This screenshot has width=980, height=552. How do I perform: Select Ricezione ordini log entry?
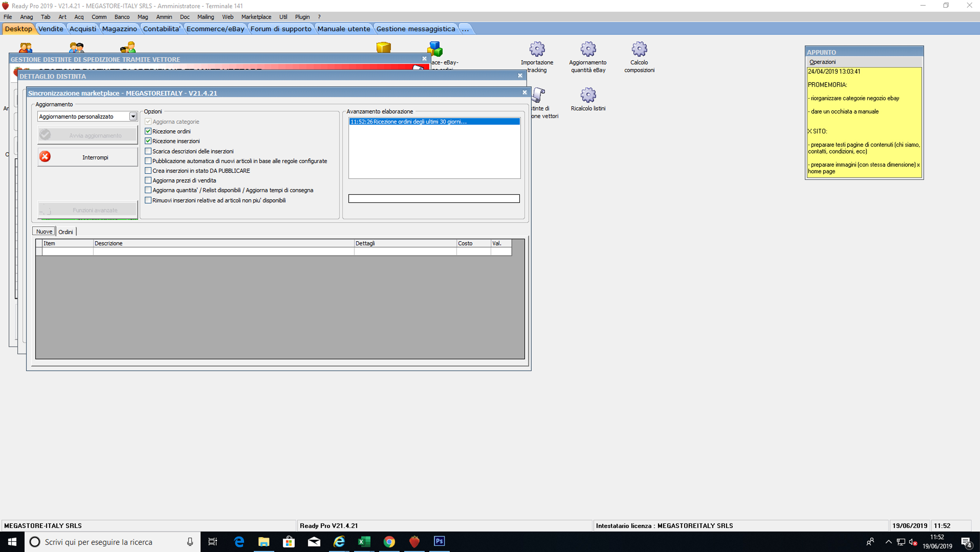click(434, 122)
